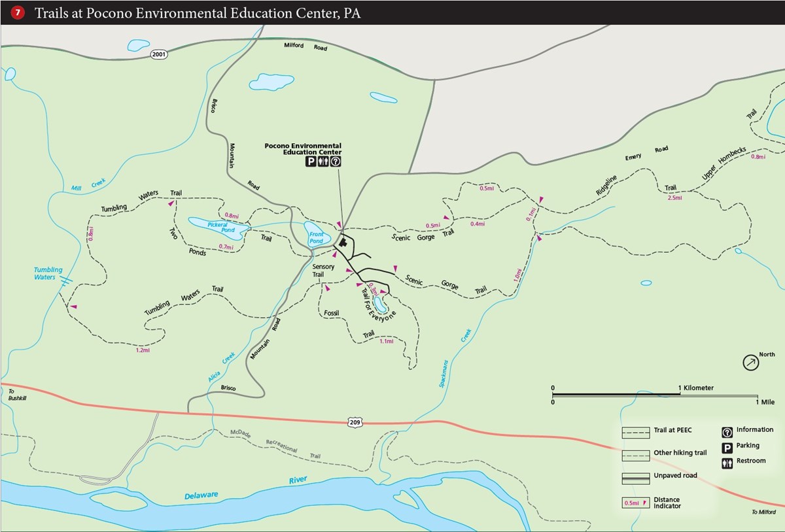Click the Information icon at the Education Center

point(335,161)
